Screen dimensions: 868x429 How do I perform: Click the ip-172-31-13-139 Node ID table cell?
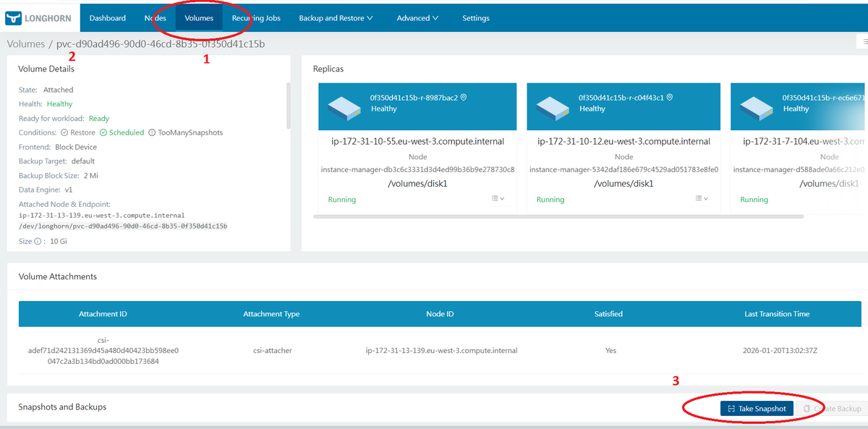point(441,351)
